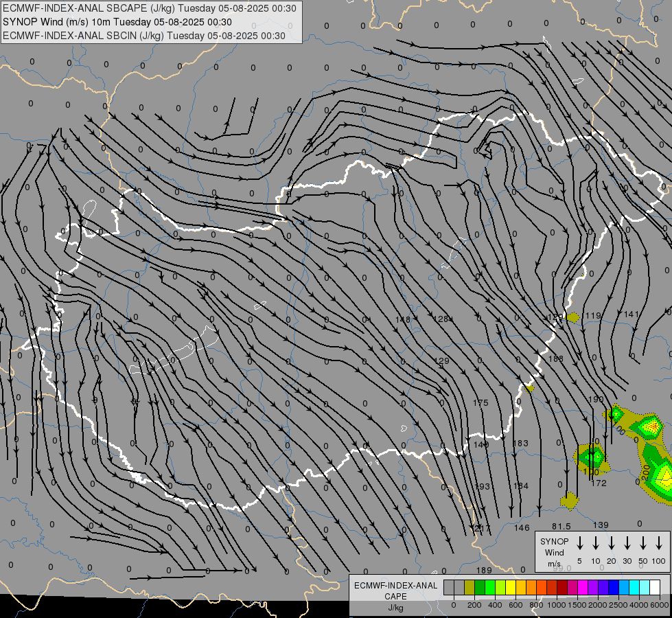Click the map value 217
Screen dimensions: 672x618
483,529
